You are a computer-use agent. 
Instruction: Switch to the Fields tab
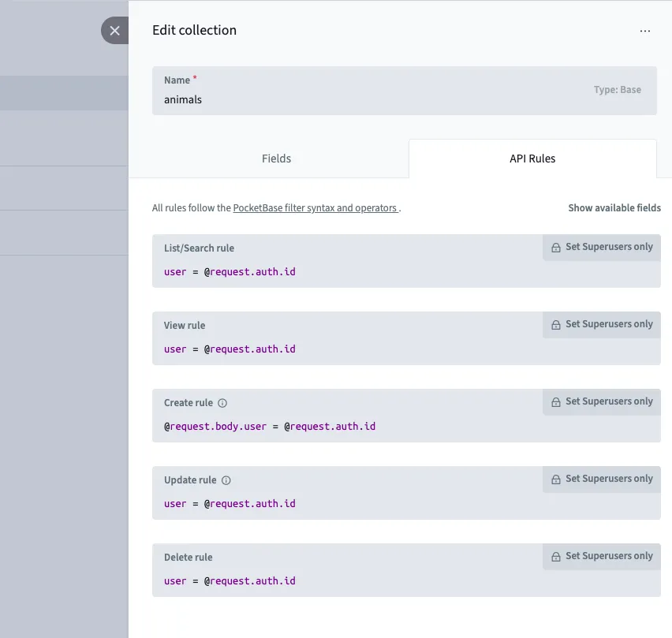(x=276, y=159)
